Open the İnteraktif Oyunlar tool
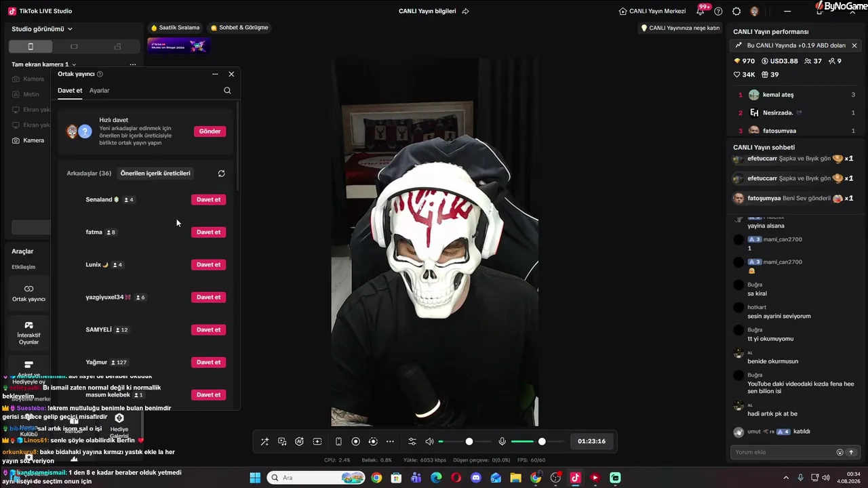 tap(28, 333)
